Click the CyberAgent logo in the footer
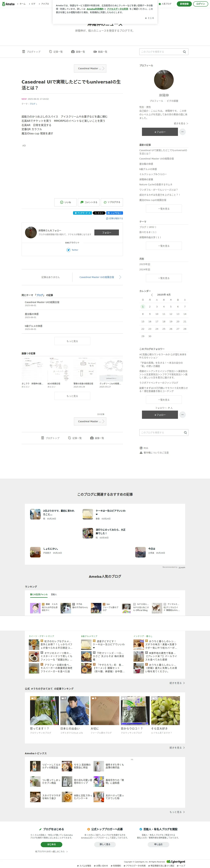The height and width of the screenshot is (868, 210). 176,862
